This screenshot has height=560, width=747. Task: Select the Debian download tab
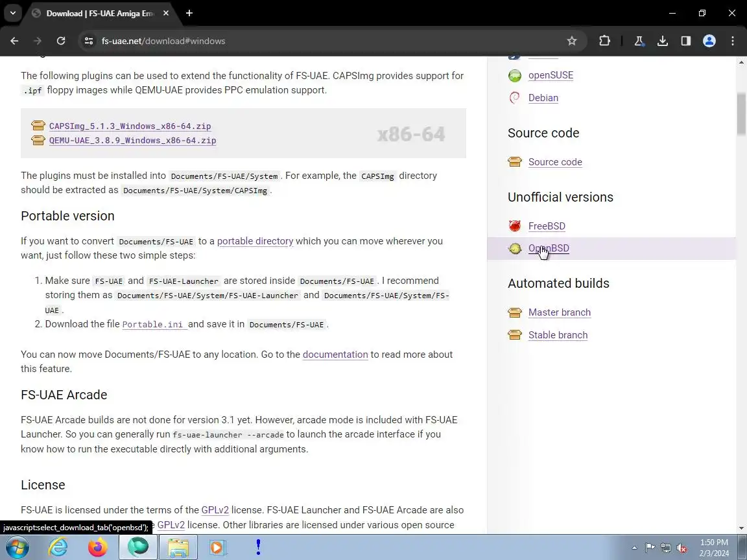click(x=543, y=98)
